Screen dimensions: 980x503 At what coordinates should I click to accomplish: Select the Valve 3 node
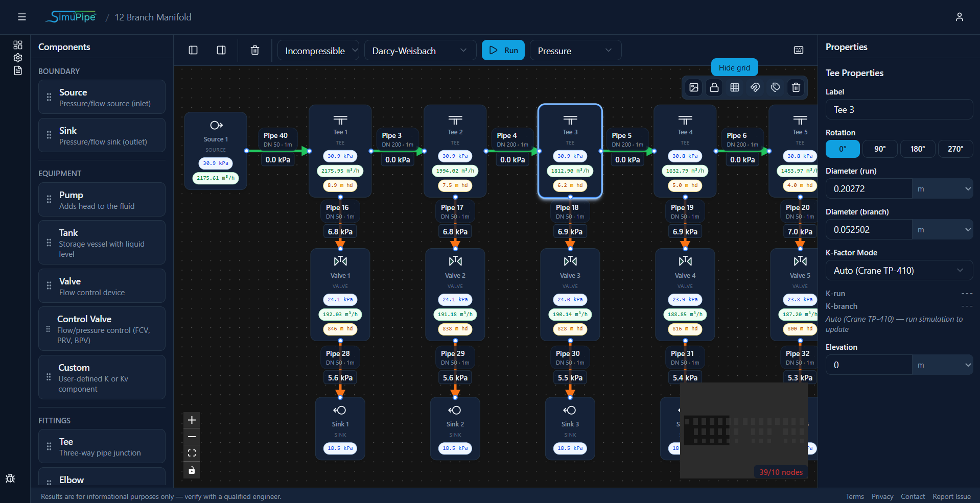coord(570,295)
